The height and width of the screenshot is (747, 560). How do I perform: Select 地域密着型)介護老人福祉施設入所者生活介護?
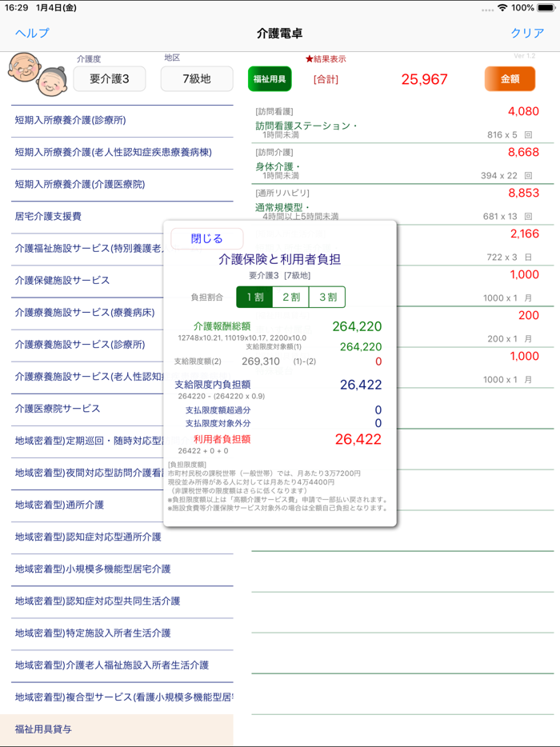[x=122, y=665]
